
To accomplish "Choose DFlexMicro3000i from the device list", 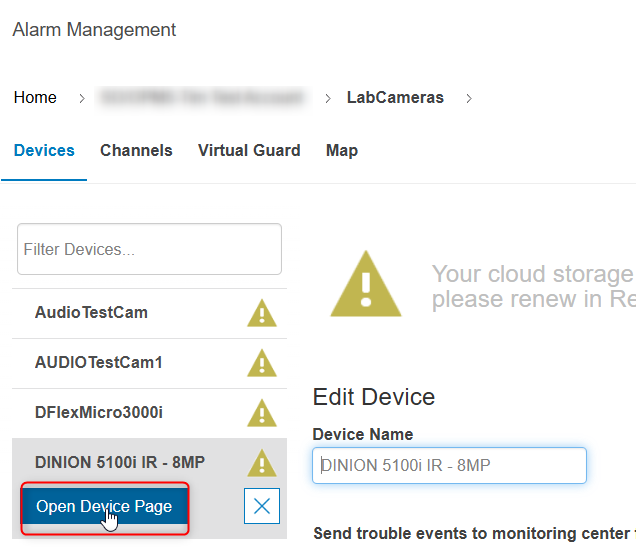I will [x=99, y=412].
